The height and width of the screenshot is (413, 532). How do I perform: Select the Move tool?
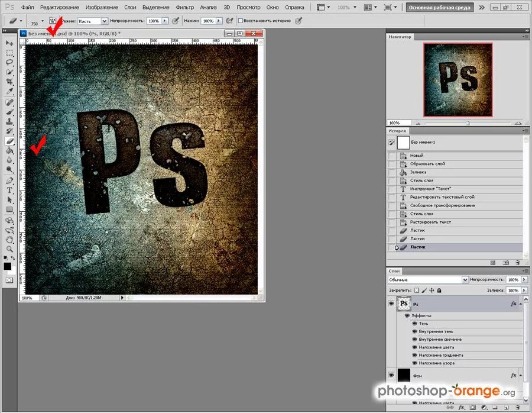[9, 43]
